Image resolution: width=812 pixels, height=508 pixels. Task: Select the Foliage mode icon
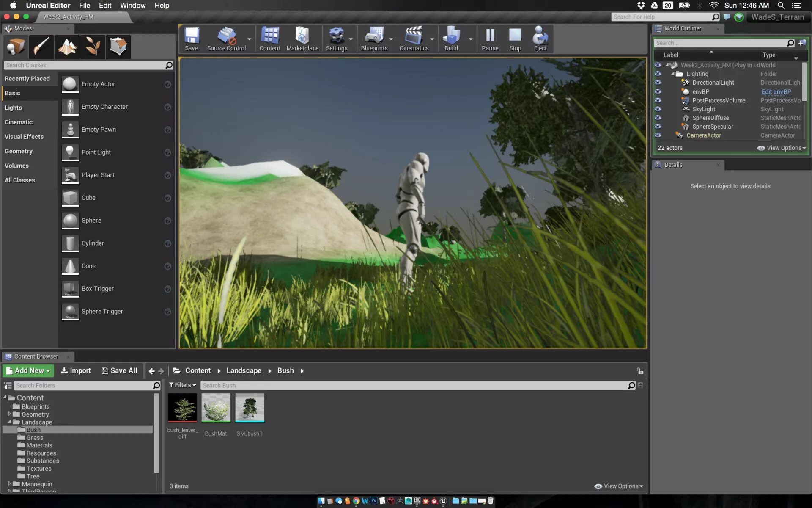(x=93, y=46)
